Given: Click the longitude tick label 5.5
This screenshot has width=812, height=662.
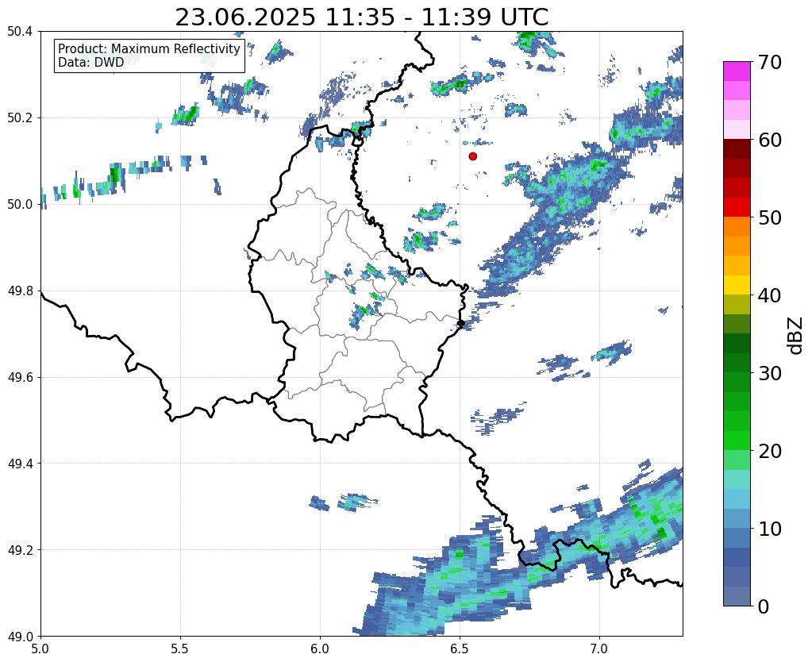Looking at the screenshot, I should (180, 648).
